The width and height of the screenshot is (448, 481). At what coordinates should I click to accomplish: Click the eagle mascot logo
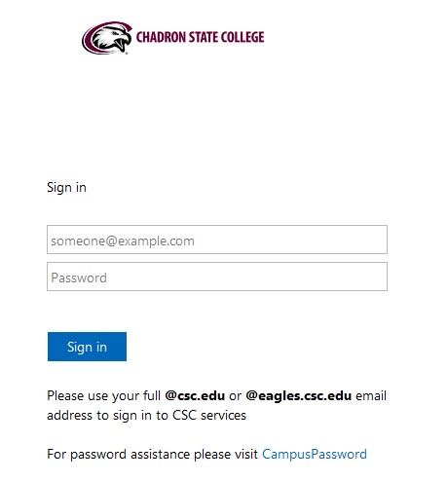(107, 38)
